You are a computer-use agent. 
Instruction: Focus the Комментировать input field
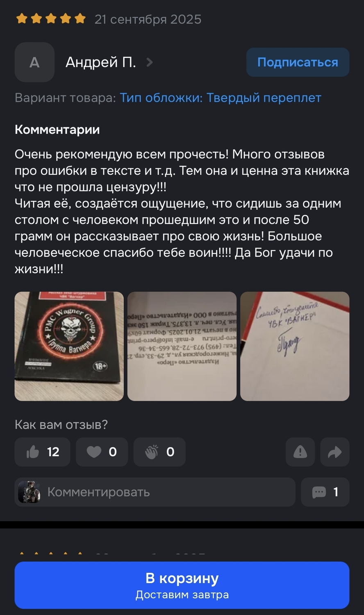click(155, 492)
